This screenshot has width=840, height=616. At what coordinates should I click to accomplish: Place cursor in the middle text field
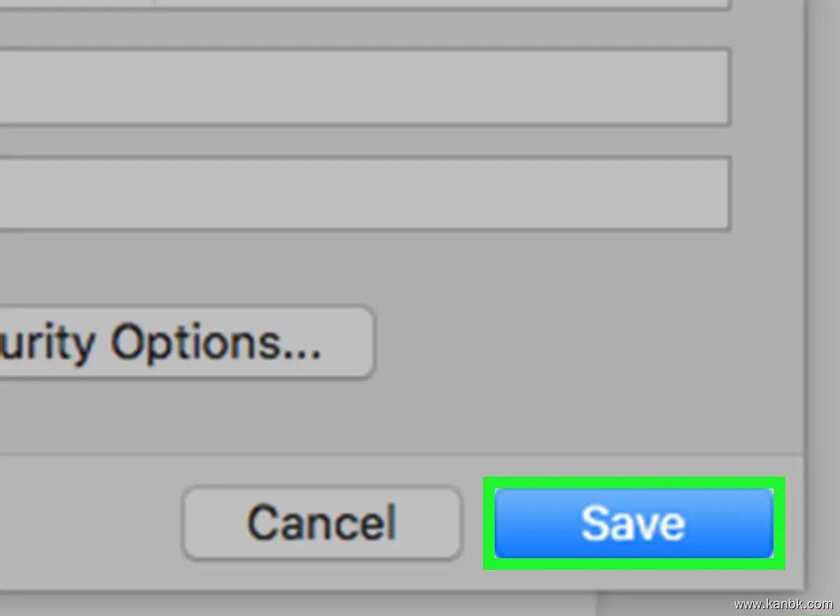pos(364,87)
